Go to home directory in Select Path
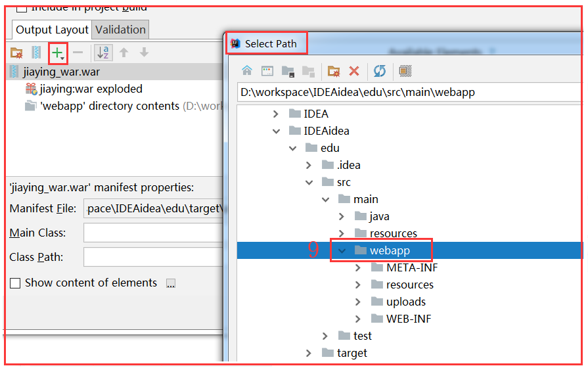The image size is (588, 368). (247, 70)
